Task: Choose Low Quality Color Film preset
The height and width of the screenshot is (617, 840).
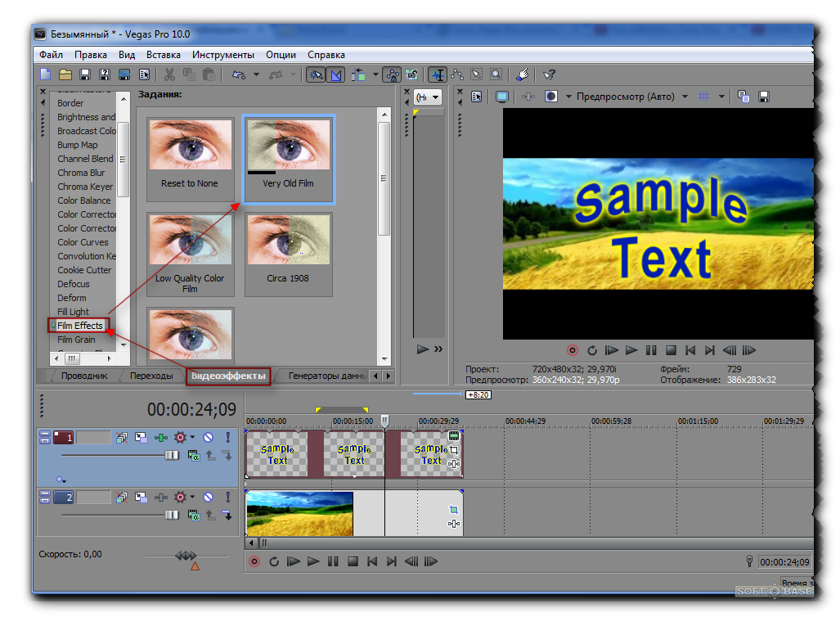Action: [191, 254]
